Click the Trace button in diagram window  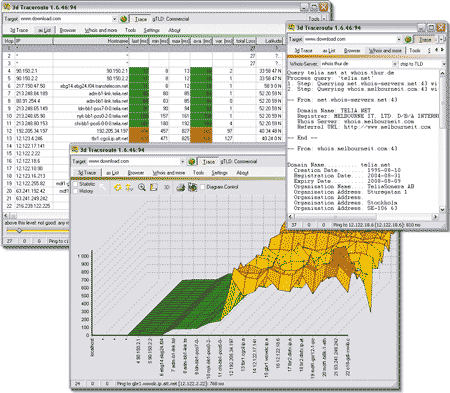[209, 162]
